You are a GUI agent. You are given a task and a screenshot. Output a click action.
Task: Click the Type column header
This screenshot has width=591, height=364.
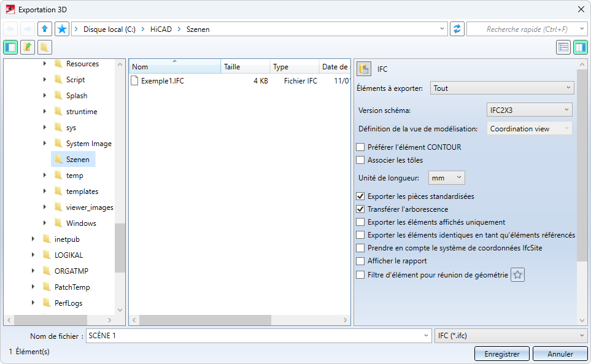[294, 67]
